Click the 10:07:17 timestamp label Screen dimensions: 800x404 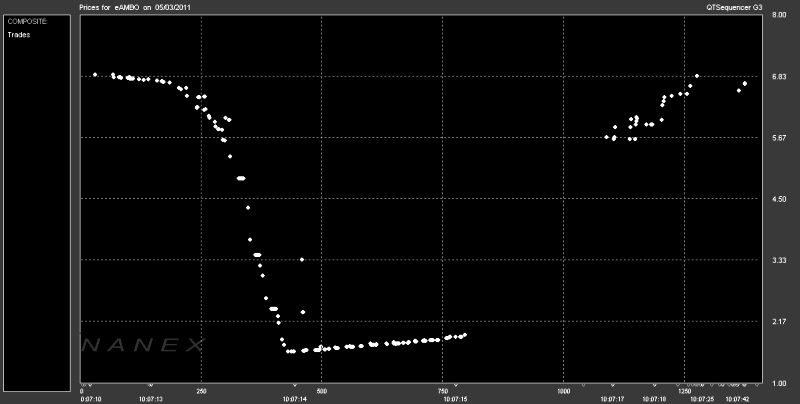pyautogui.click(x=612, y=399)
